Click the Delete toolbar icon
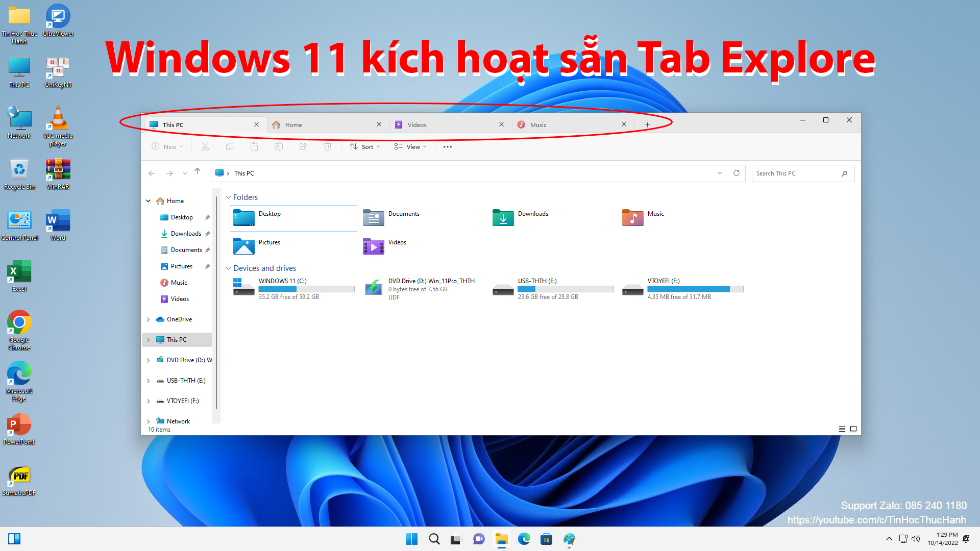This screenshot has width=980, height=551. (x=328, y=146)
